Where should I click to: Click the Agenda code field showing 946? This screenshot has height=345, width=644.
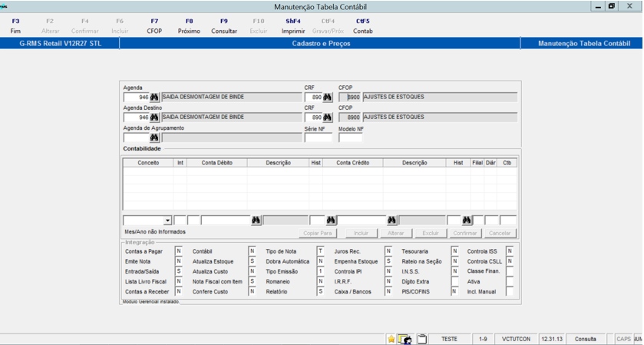click(137, 97)
